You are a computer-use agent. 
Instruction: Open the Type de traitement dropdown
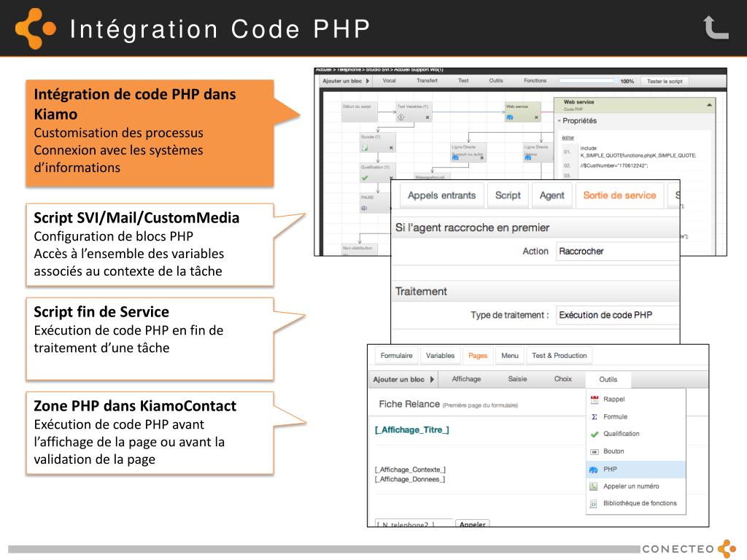(x=617, y=315)
